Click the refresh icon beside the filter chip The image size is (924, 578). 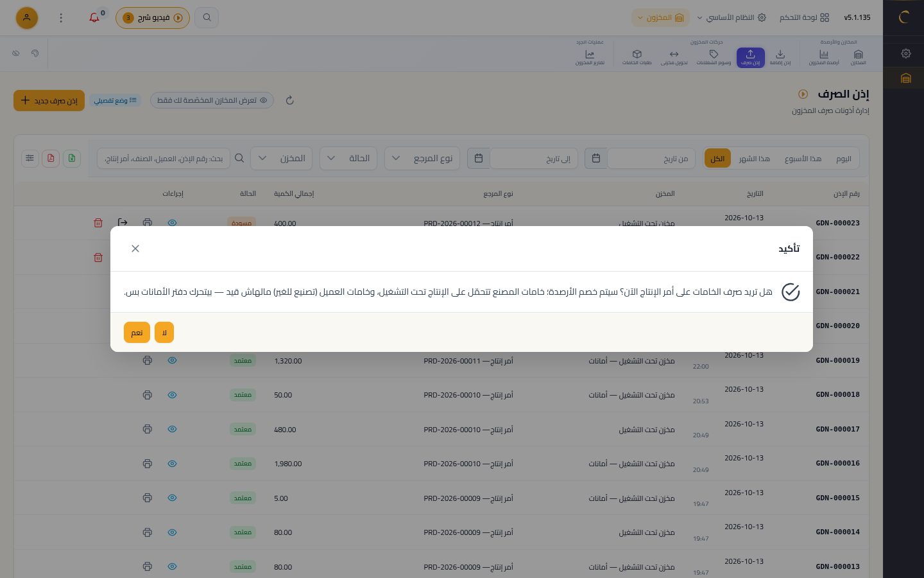coord(289,100)
